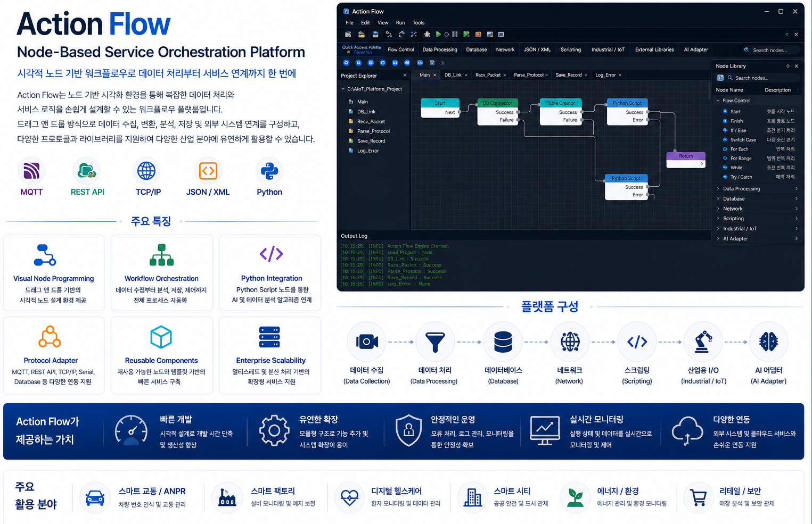Screen dimensions: 812x524
Task: Select the Table Creator node on the canvas
Action: (x=560, y=111)
